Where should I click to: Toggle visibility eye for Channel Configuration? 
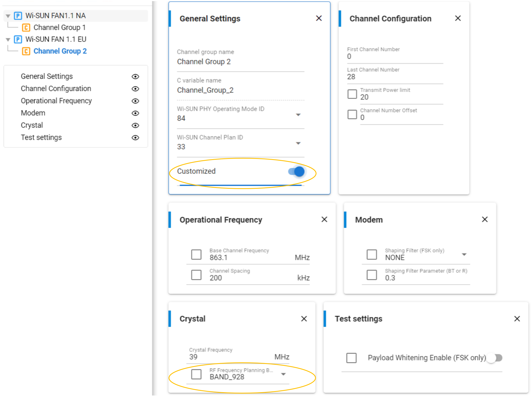(135, 89)
